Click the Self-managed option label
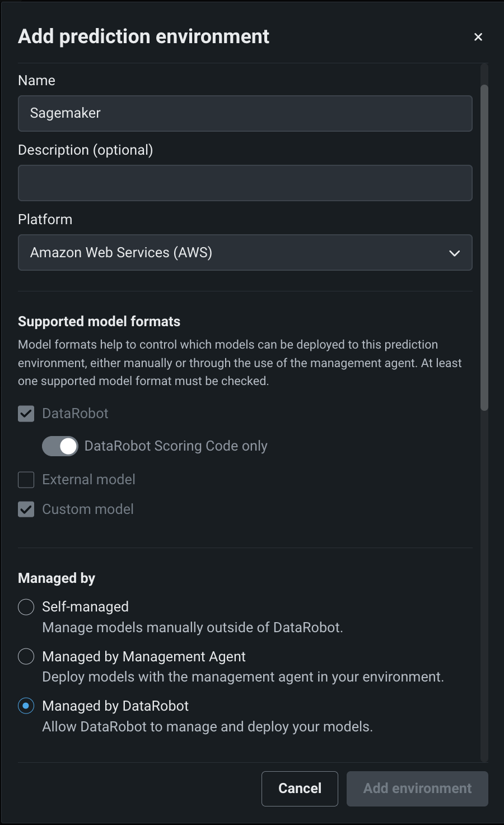This screenshot has width=504, height=825. pyautogui.click(x=85, y=607)
